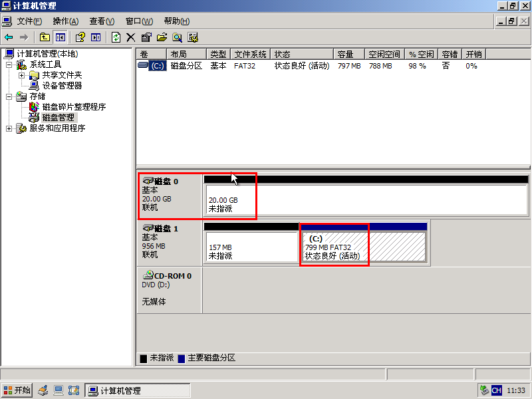The image size is (532, 399).
Task: Click the first quick launch icon beside 开始
Action: pyautogui.click(x=43, y=390)
